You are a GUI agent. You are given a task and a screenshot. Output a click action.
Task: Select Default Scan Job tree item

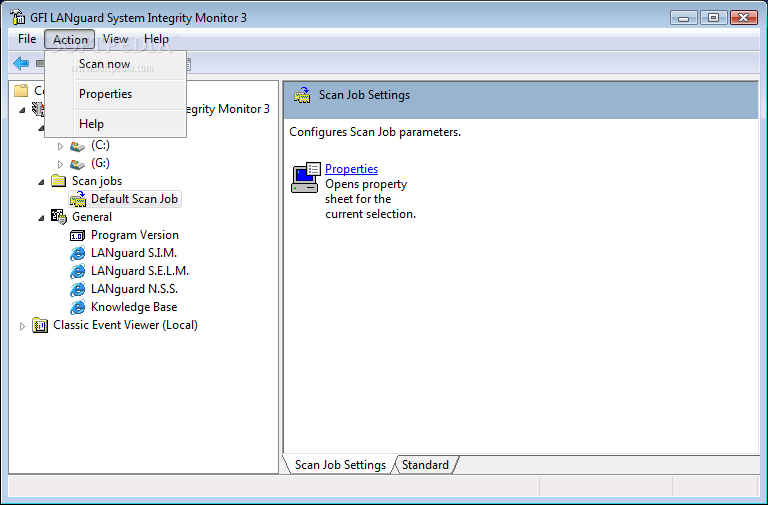tap(134, 199)
